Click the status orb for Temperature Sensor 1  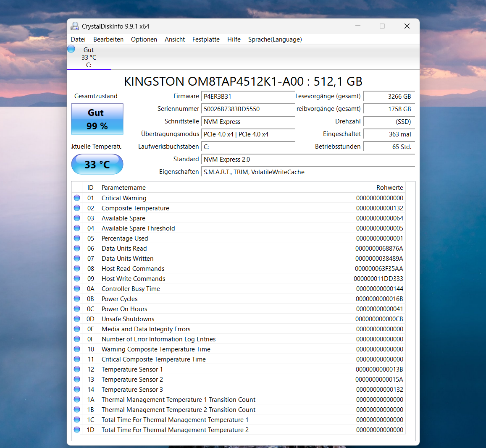[77, 369]
